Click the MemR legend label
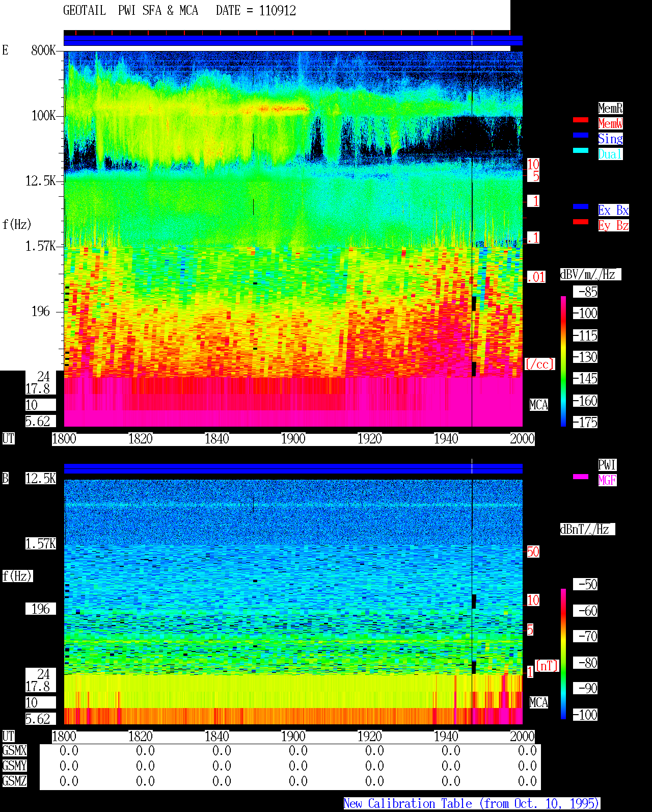 point(610,108)
